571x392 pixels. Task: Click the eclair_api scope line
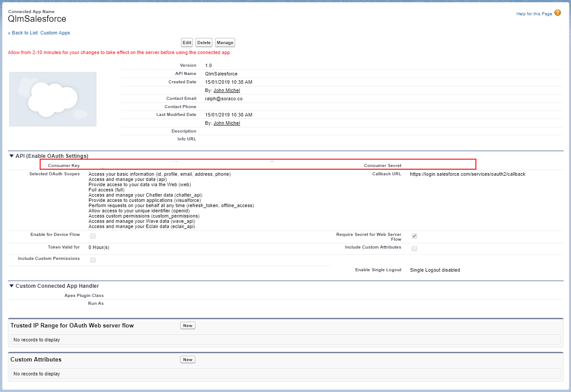pyautogui.click(x=142, y=226)
